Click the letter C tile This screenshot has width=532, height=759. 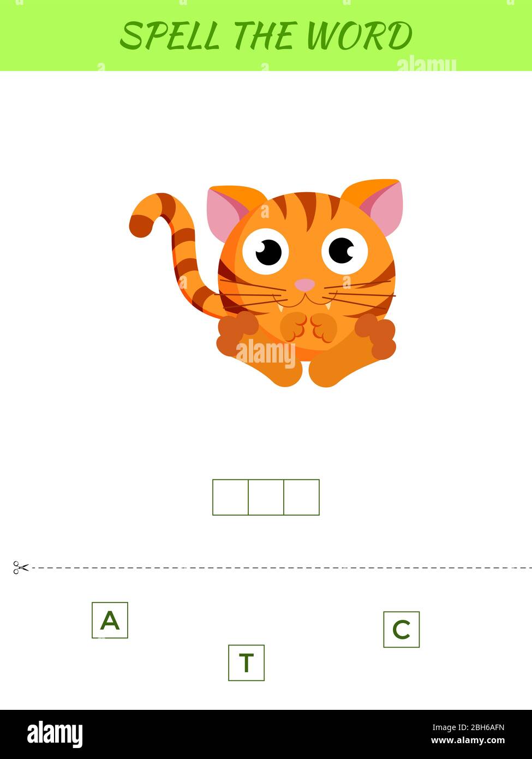402,630
